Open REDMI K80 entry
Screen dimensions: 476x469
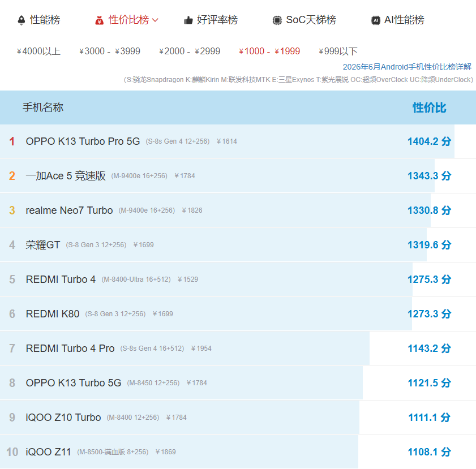[53, 314]
